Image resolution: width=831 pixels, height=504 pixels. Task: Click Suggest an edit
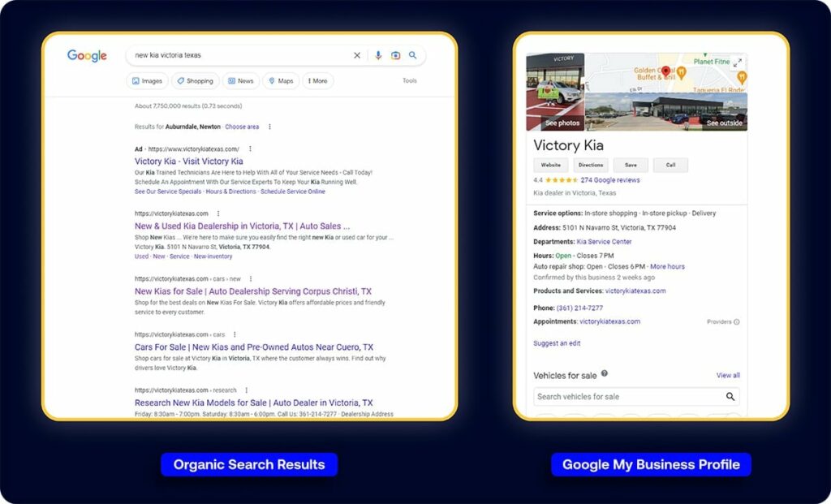coord(557,342)
